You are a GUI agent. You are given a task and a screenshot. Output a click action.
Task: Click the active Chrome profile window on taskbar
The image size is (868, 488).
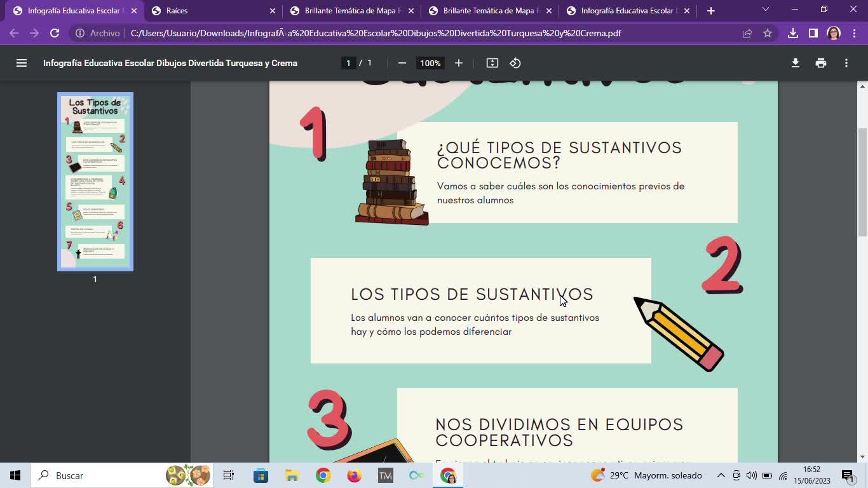click(448, 475)
